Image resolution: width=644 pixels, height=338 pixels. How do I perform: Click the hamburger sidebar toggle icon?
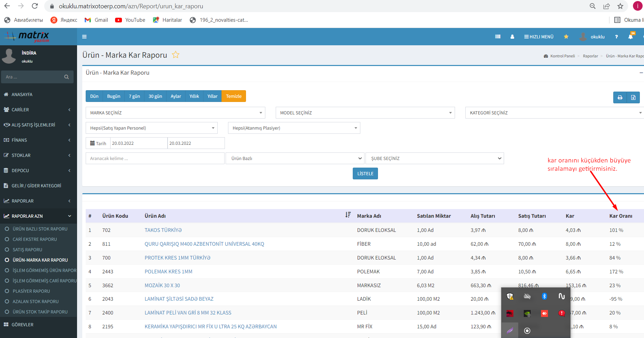pos(84,37)
